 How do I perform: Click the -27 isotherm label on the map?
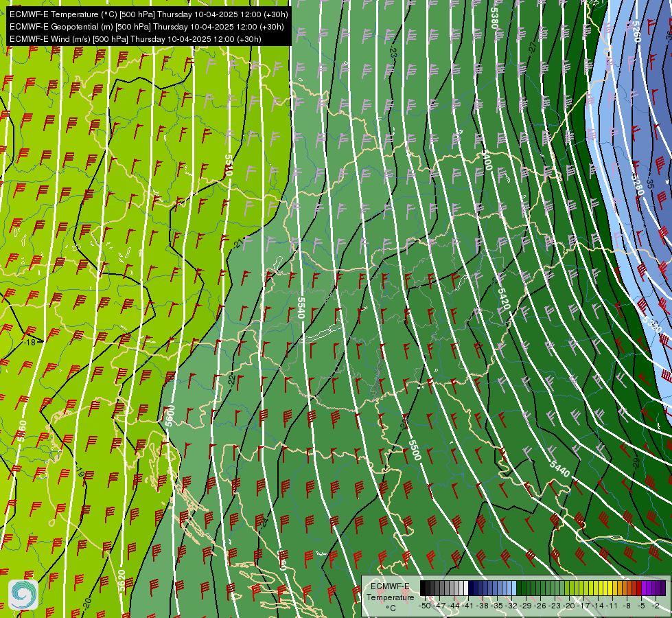533,47
